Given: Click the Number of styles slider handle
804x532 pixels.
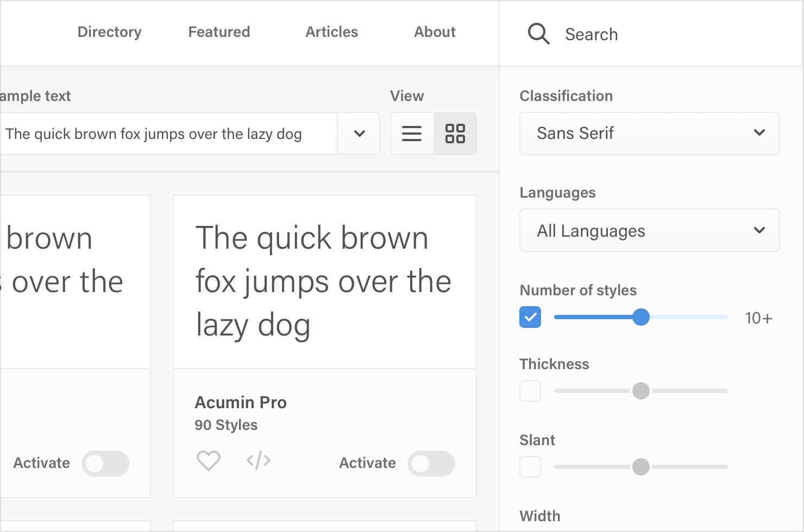Looking at the screenshot, I should [x=641, y=317].
